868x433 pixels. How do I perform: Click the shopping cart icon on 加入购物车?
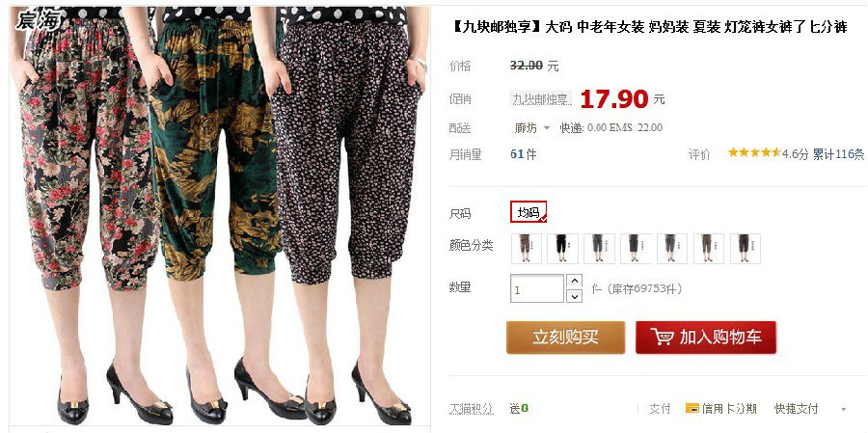[662, 337]
